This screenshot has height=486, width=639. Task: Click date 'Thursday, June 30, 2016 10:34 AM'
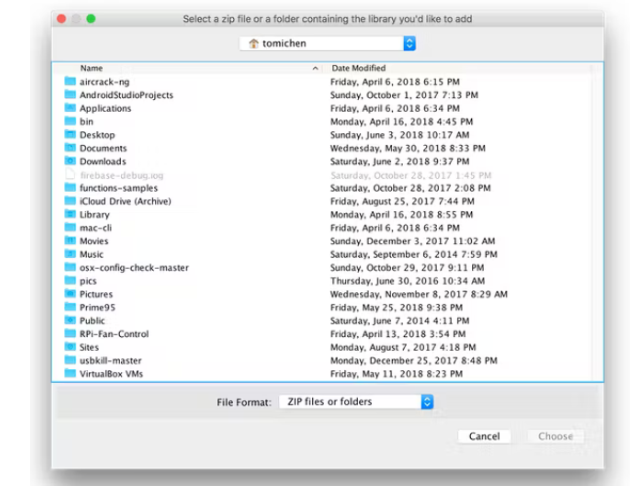tap(408, 281)
